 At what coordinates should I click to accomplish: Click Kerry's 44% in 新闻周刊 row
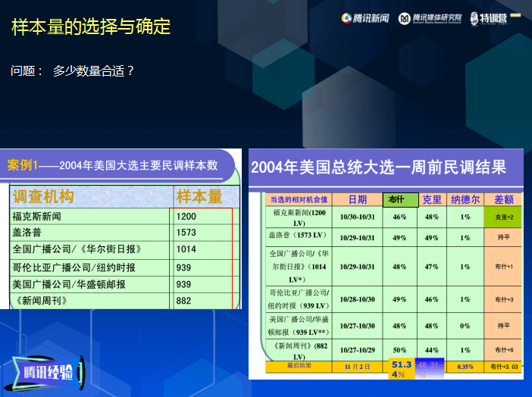click(x=431, y=350)
